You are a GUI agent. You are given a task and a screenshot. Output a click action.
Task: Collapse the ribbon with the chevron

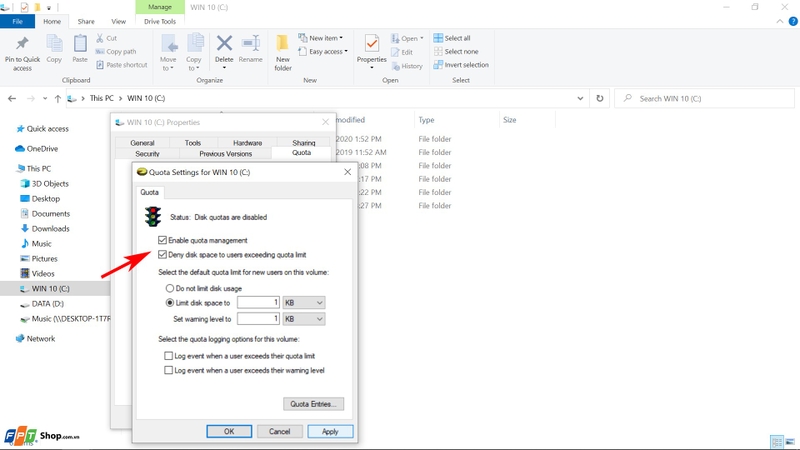[780, 21]
